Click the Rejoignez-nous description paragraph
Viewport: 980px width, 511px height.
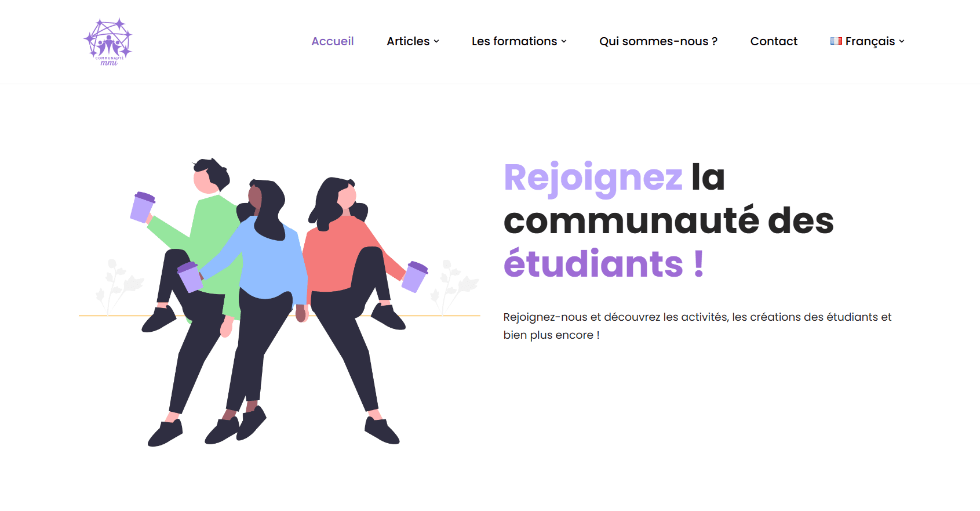(x=697, y=326)
